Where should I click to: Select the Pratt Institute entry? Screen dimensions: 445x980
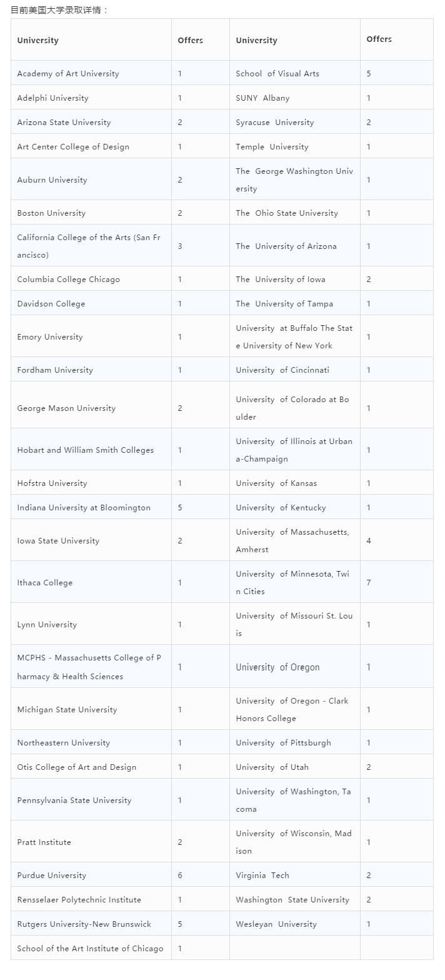pyautogui.click(x=91, y=842)
